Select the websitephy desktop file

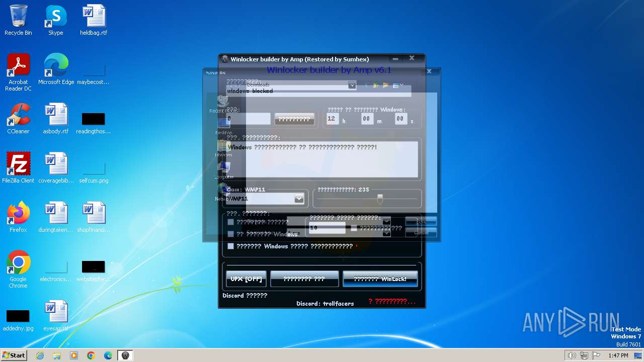[x=94, y=271]
